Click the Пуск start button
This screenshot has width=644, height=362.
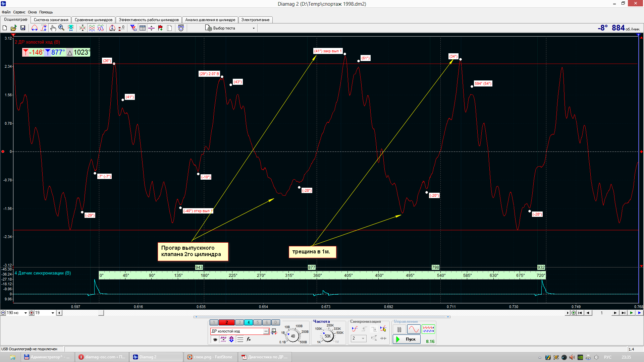click(407, 339)
